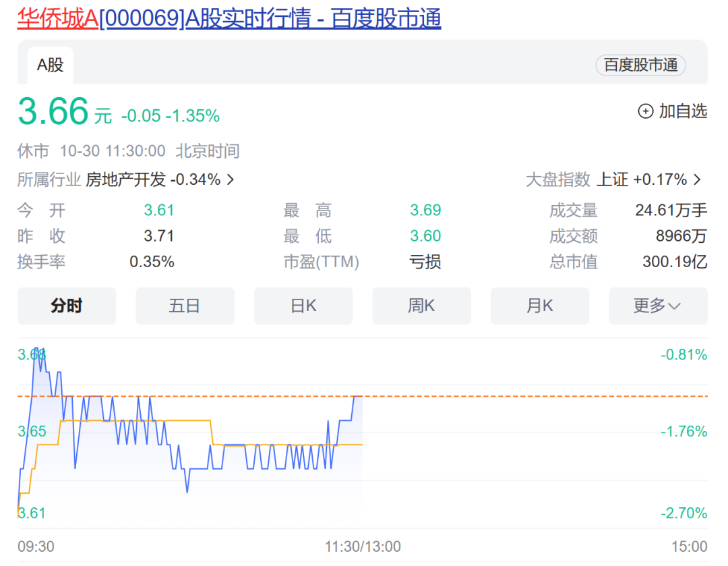
Task: Click the 09:30 time axis label
Action: [36, 546]
